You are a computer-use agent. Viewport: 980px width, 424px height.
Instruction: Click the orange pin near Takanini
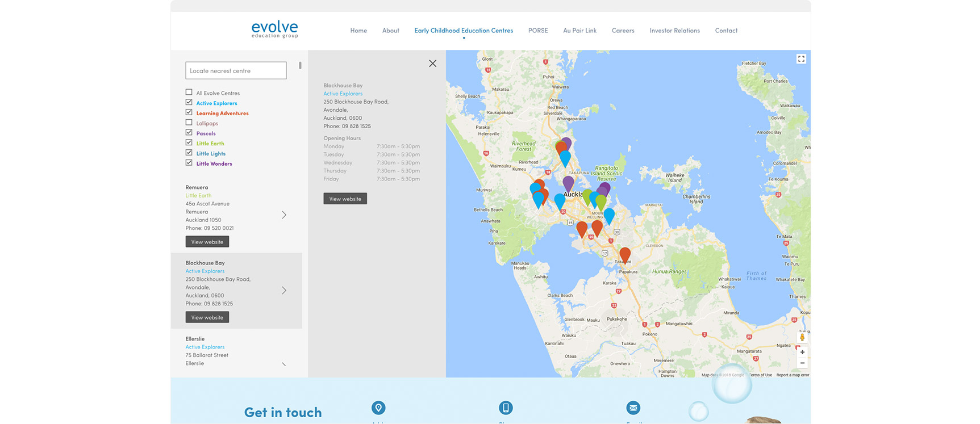(625, 255)
